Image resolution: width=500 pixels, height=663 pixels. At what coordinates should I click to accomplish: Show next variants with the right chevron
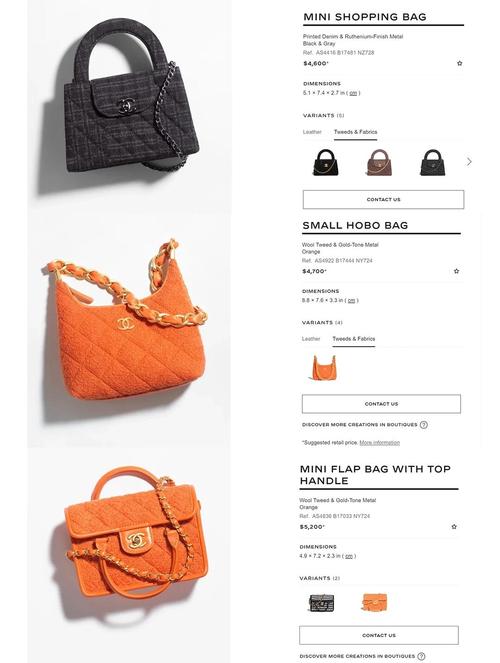[469, 162]
